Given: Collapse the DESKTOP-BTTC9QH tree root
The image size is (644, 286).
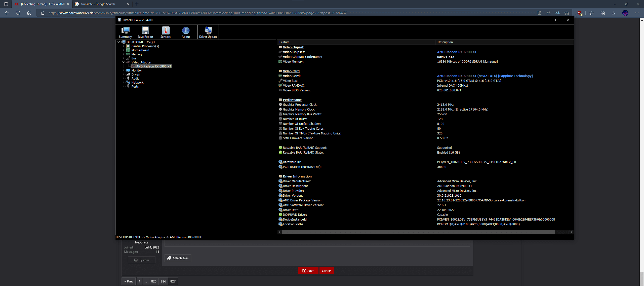Looking at the screenshot, I should point(119,42).
